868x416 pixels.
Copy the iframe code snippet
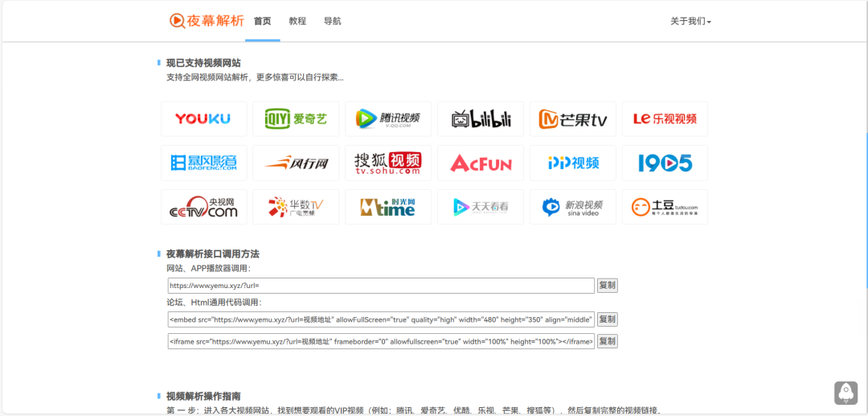click(608, 341)
